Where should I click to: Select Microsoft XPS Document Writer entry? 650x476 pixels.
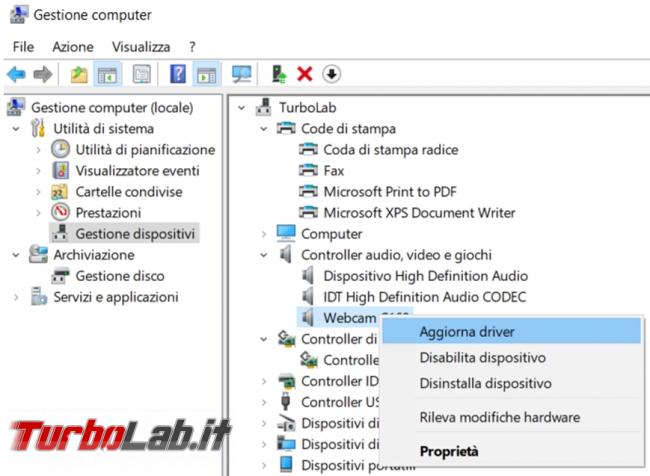click(x=419, y=213)
